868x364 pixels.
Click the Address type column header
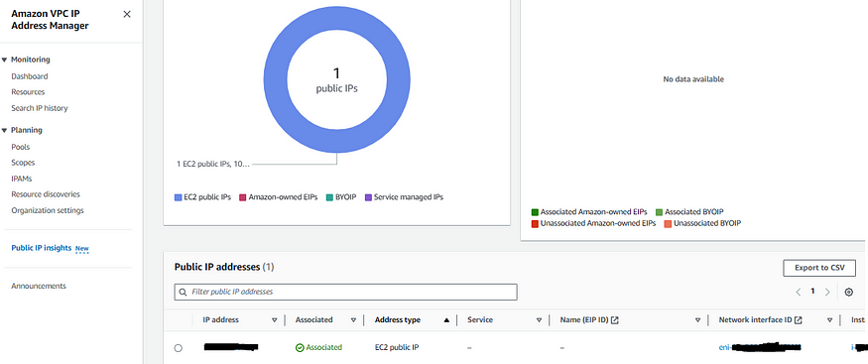tap(398, 319)
